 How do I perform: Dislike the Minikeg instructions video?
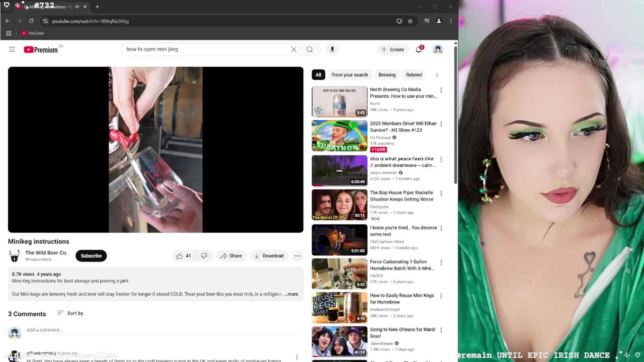pyautogui.click(x=204, y=256)
